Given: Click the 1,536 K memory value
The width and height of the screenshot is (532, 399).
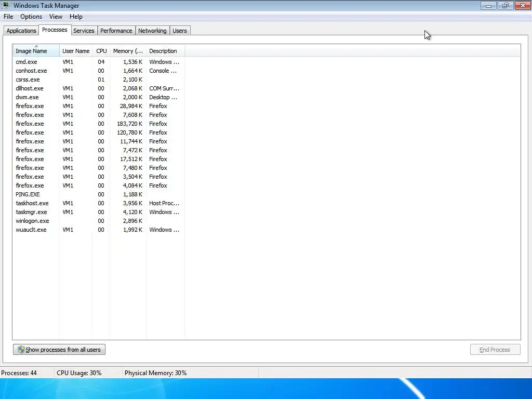Looking at the screenshot, I should pyautogui.click(x=132, y=62).
